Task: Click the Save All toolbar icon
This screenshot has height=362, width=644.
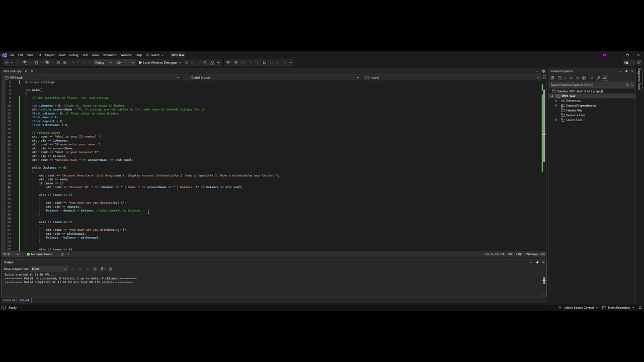Action: [64, 62]
